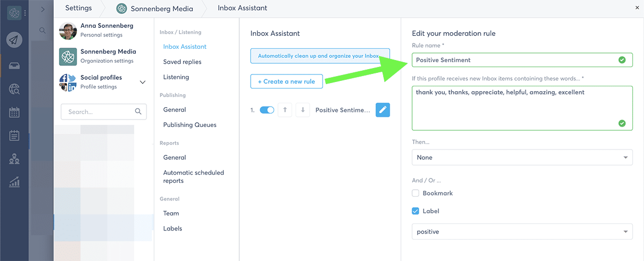This screenshot has width=644, height=261.
Task: Select Inbox Assistant in settings menu
Action: [185, 47]
